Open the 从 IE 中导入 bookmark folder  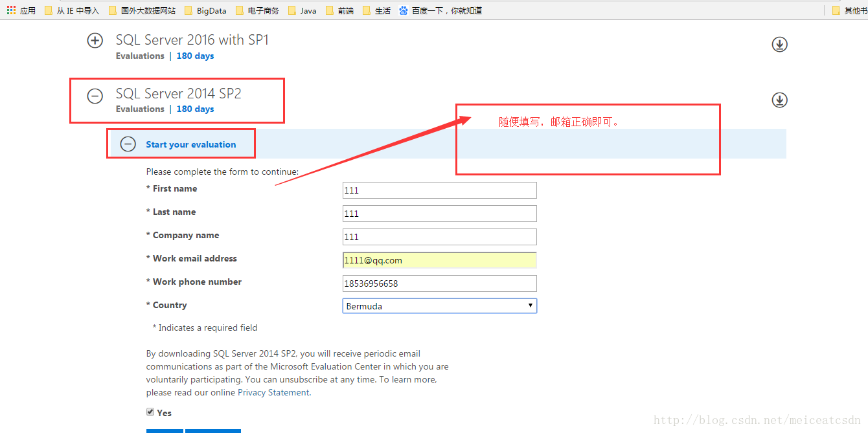[x=72, y=10]
